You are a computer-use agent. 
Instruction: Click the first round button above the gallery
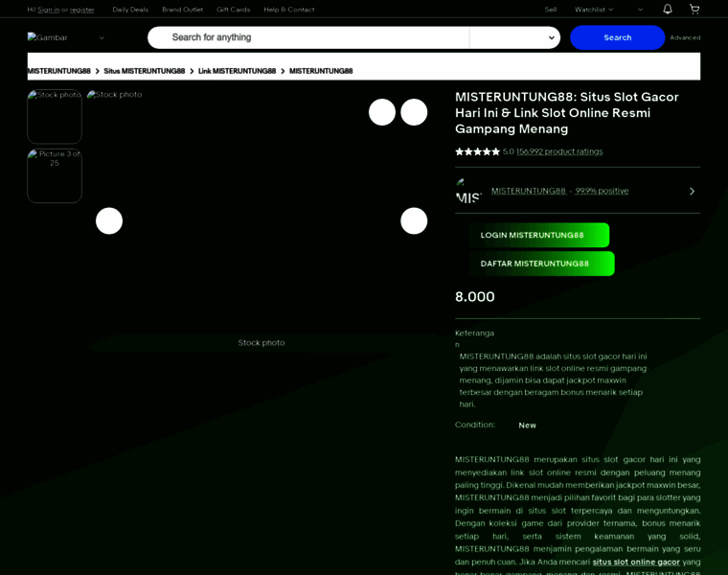pos(382,112)
